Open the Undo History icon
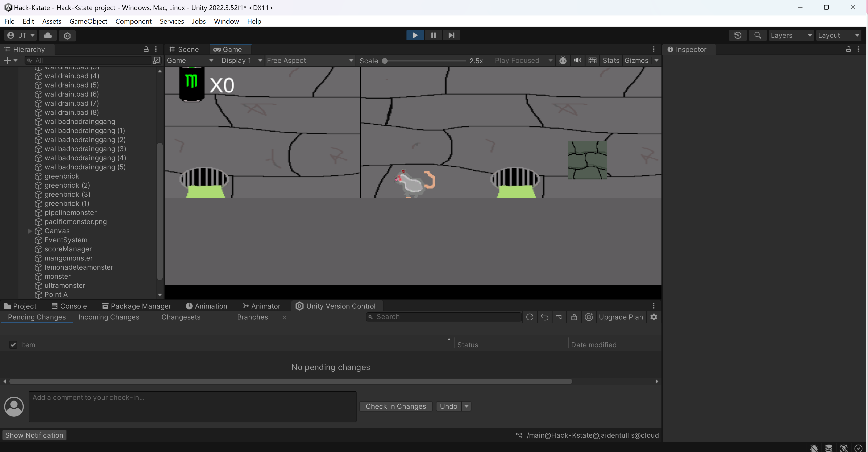Screen dimensions: 868x452 point(738,36)
